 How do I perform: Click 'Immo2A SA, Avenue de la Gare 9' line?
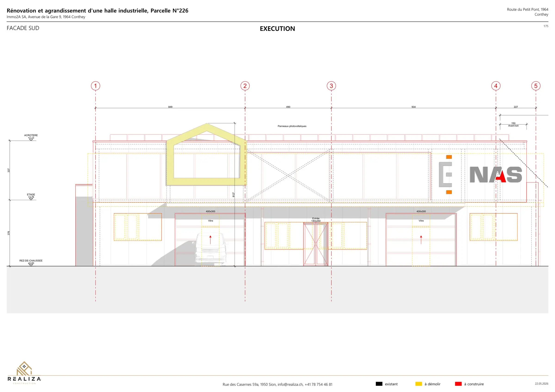[46, 17]
